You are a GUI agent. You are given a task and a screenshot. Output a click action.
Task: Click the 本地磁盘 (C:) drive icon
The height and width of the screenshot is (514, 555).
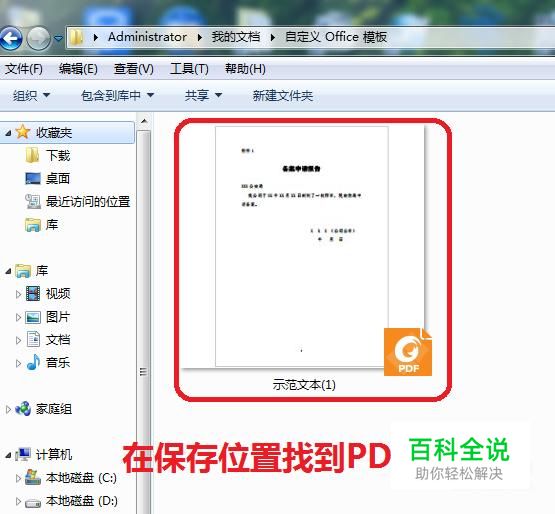33,478
